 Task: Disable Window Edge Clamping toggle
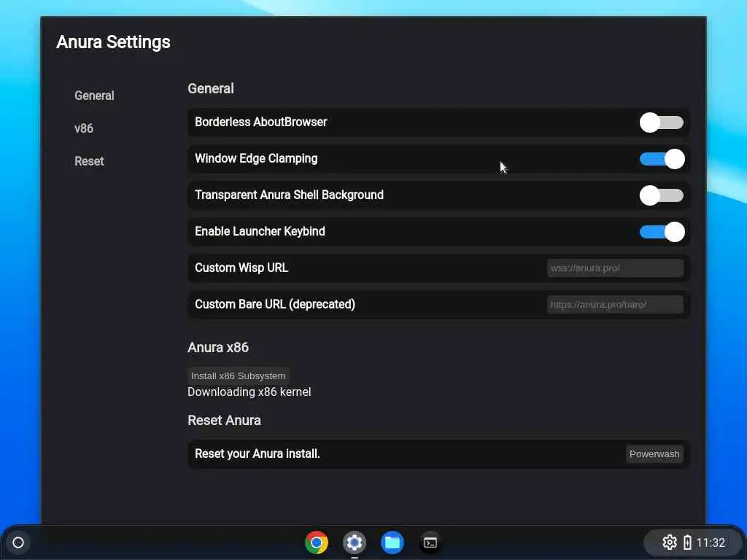point(662,159)
